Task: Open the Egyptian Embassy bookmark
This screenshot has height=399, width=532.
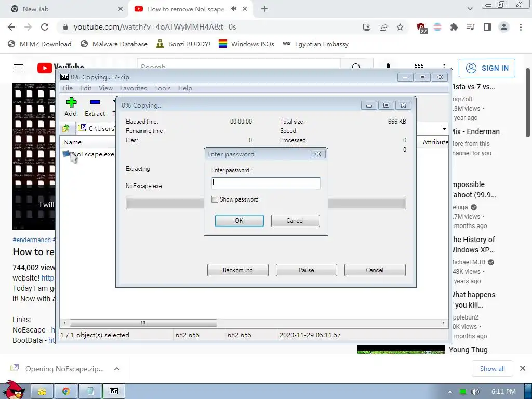Action: (315, 44)
